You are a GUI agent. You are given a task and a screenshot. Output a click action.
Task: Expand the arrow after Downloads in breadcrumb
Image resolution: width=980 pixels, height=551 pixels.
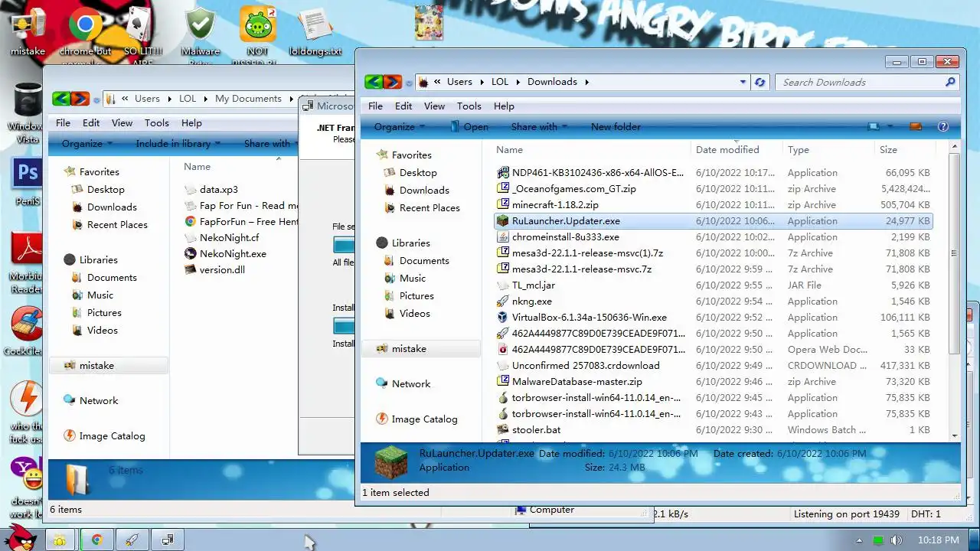coord(587,82)
